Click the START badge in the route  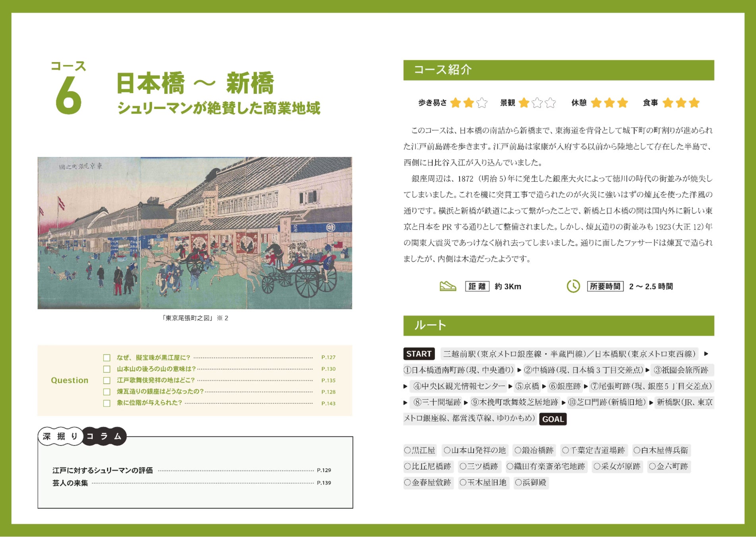click(x=419, y=354)
